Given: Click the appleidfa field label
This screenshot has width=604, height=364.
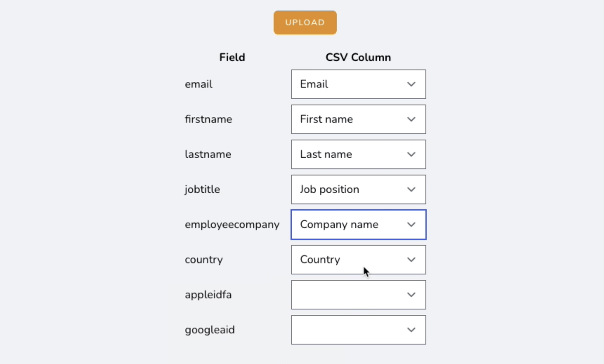Looking at the screenshot, I should coord(208,295).
